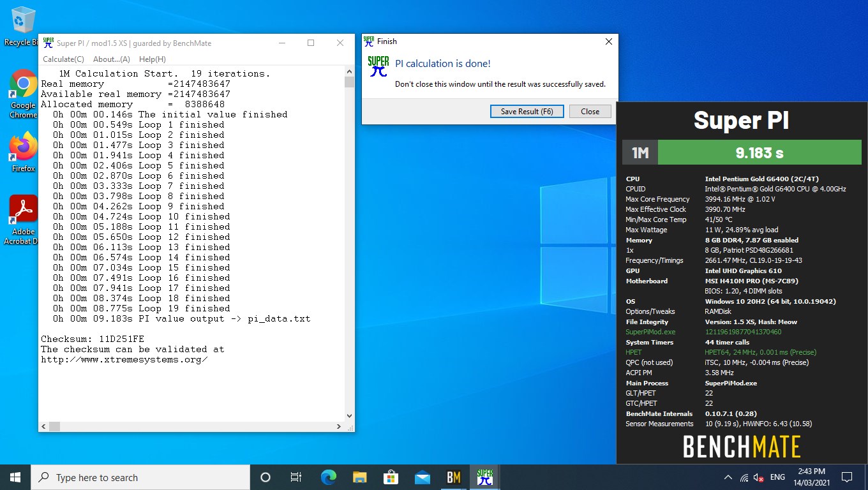Click the Finish dialog title icon

point(369,41)
